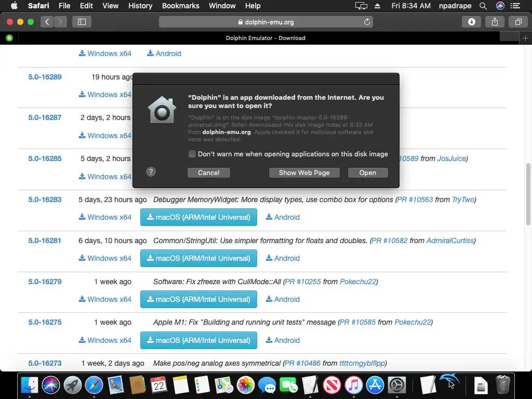
Task: Open Spotlight search in menu bar
Action: (483, 6)
